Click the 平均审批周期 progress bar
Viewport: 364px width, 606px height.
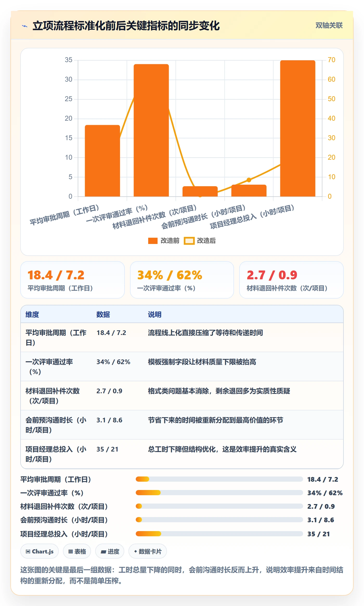(219, 479)
